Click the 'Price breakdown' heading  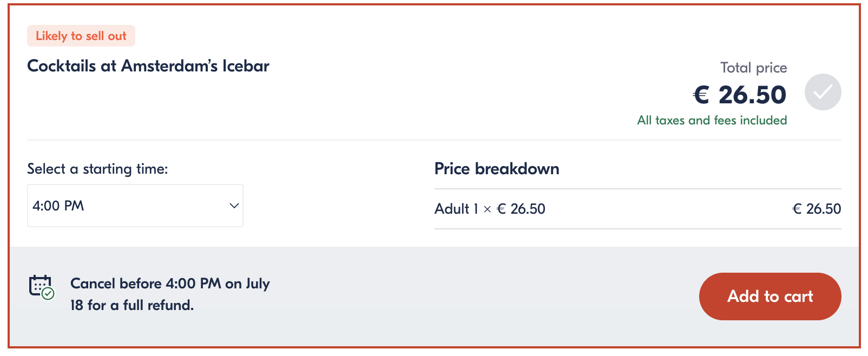pos(497,169)
